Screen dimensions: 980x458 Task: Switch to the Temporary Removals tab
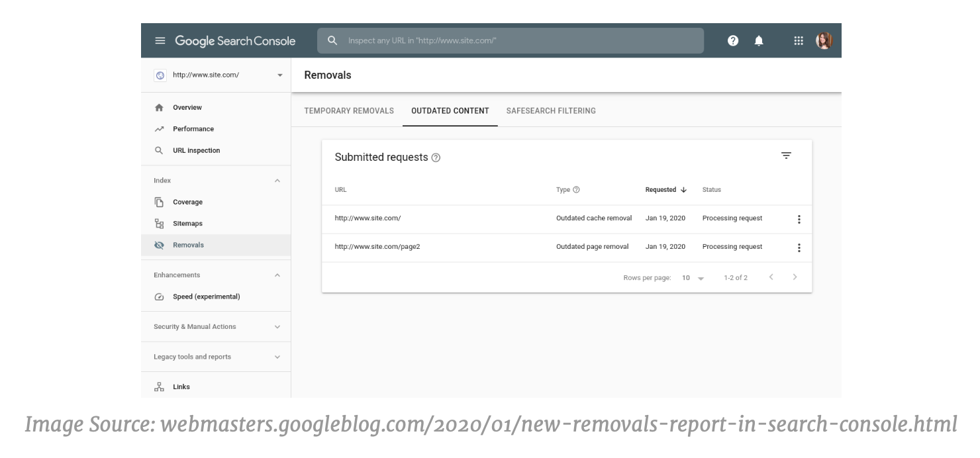click(348, 111)
